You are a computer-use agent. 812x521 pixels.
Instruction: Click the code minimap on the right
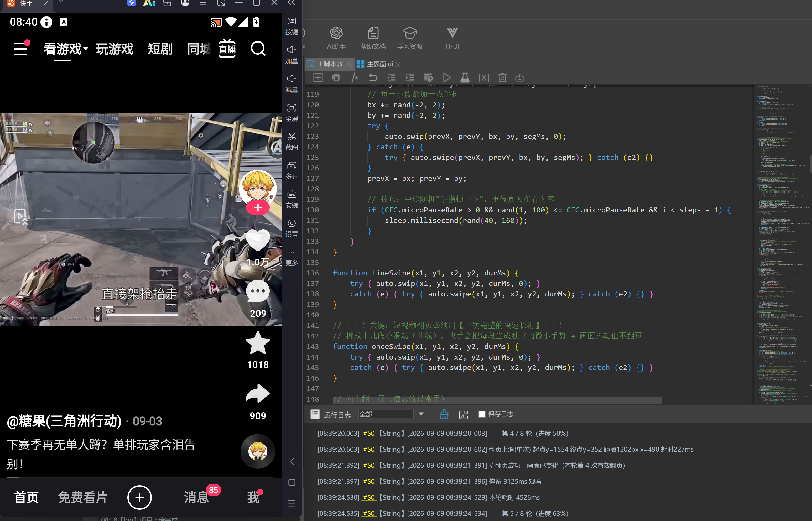point(783,244)
